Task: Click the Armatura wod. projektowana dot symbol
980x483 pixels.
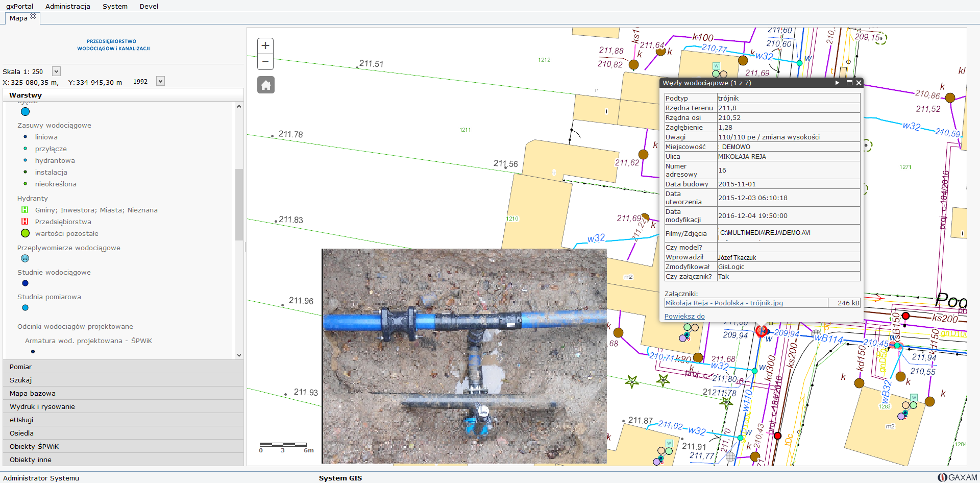Action: click(33, 351)
